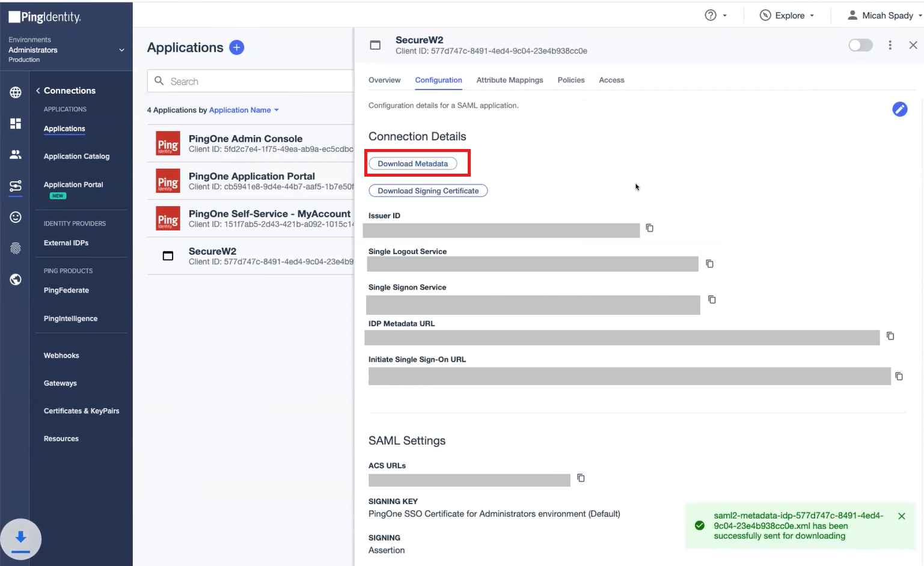Click the download arrow icon at bottom left
924x566 pixels.
tap(20, 537)
